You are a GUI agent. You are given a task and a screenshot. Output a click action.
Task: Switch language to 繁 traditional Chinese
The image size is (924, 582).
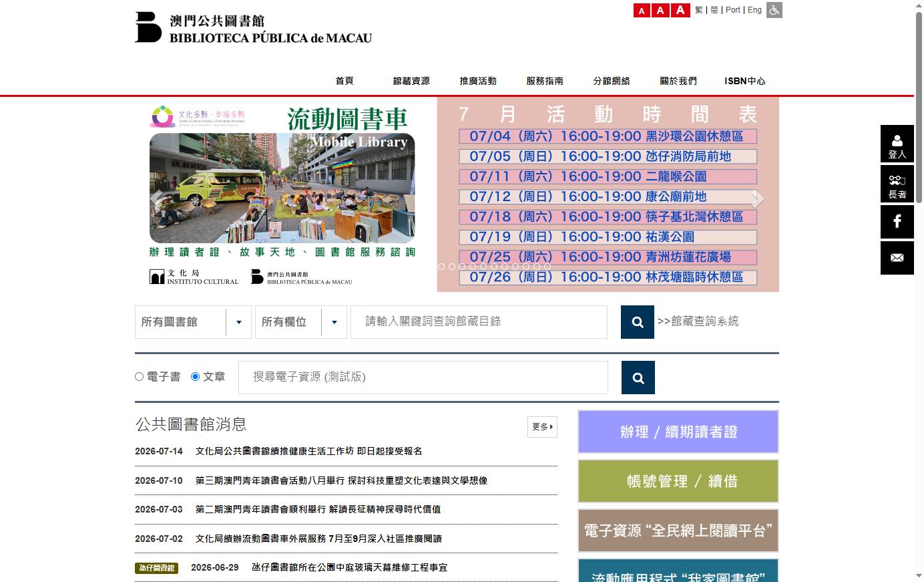pyautogui.click(x=699, y=10)
